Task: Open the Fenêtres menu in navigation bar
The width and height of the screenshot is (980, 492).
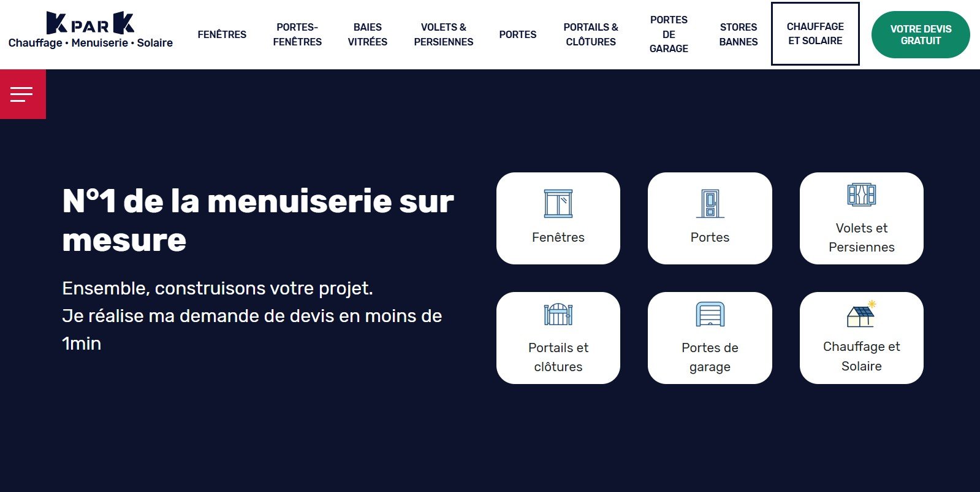Action: click(x=222, y=34)
